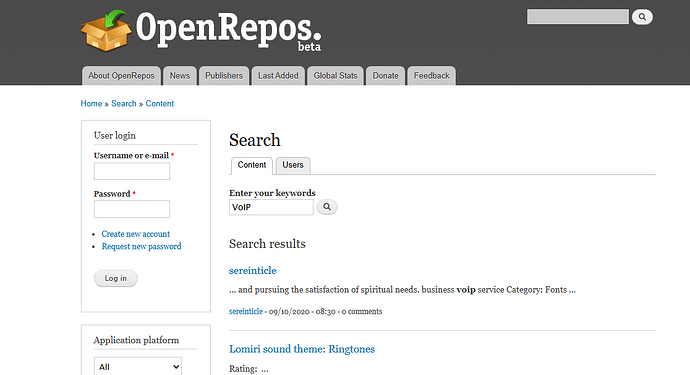Follow the Content breadcrumb link
The image size is (690, 375).
pyautogui.click(x=160, y=103)
